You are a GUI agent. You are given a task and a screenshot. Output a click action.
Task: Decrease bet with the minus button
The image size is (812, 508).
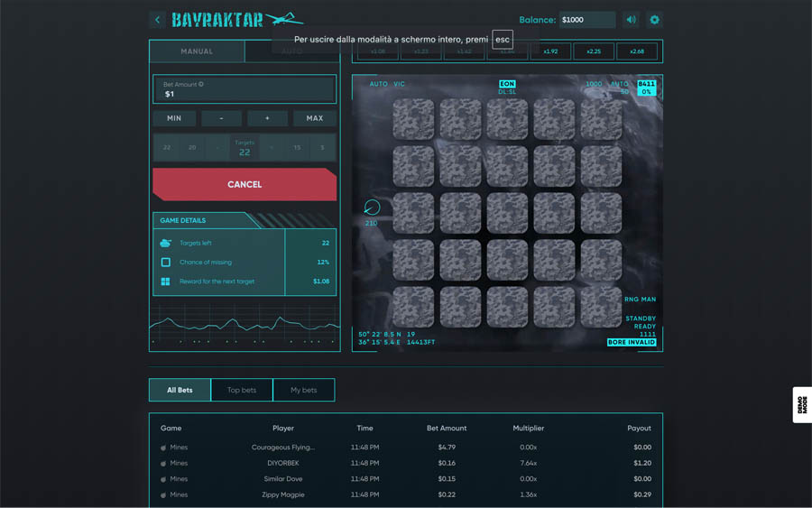coord(221,118)
